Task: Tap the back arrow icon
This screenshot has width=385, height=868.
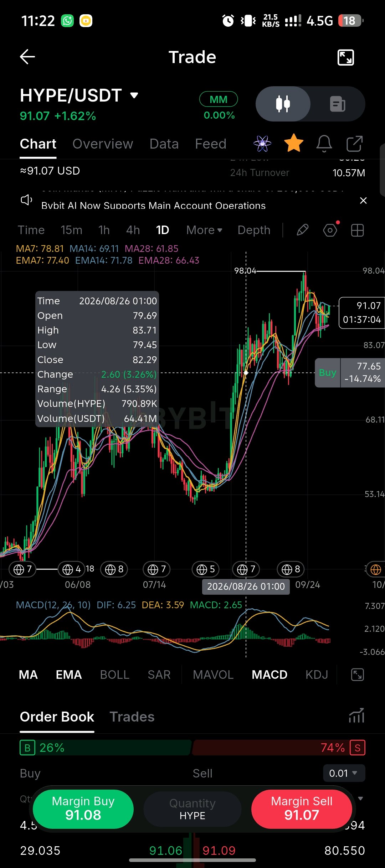Action: coord(27,57)
